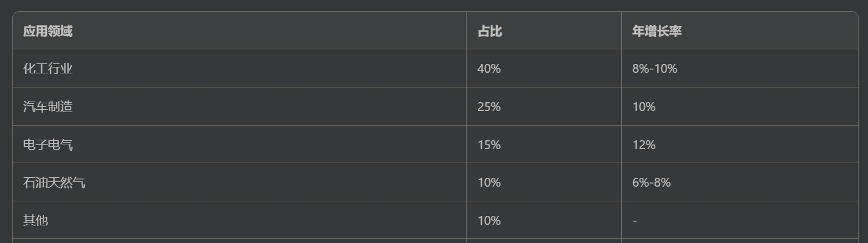Select the 其他 cell
868x243 pixels.
pyautogui.click(x=240, y=220)
